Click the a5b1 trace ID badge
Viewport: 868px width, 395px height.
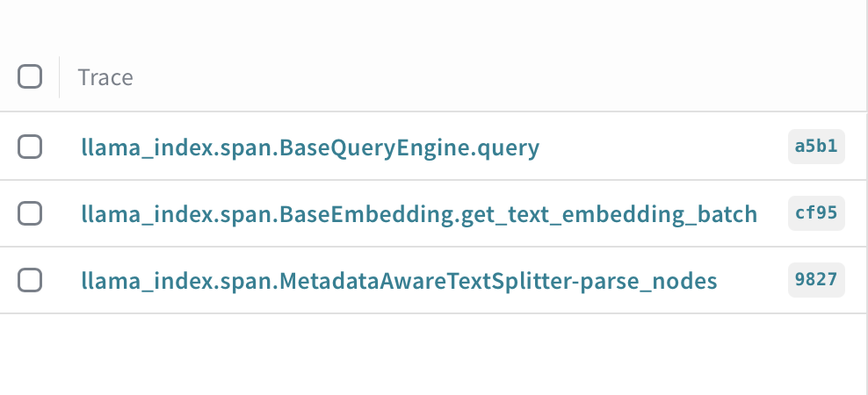[x=816, y=147]
